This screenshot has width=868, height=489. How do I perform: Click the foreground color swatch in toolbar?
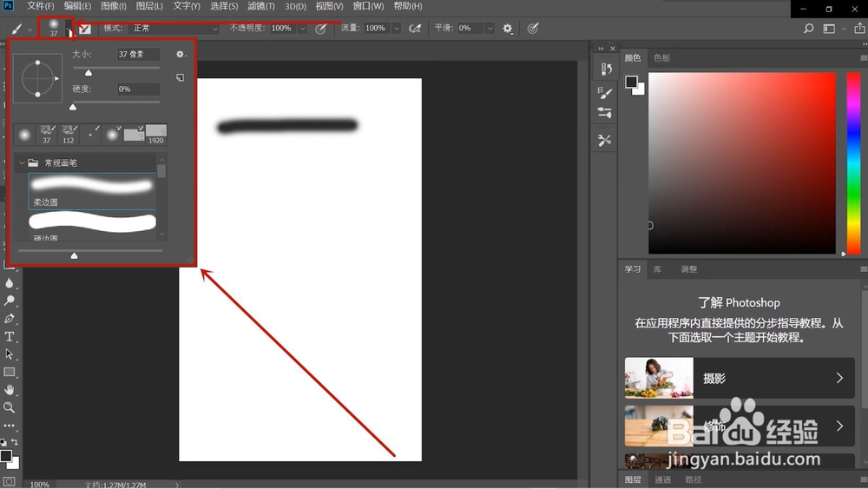tap(5, 456)
